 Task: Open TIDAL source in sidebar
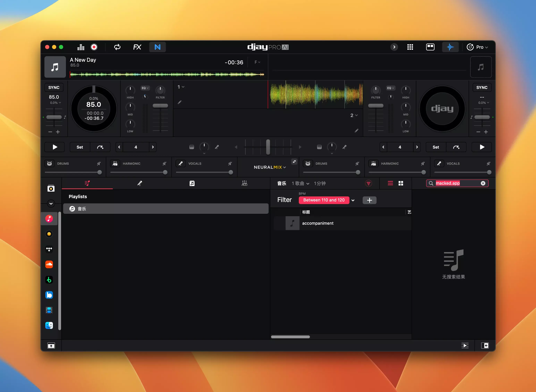coord(49,249)
